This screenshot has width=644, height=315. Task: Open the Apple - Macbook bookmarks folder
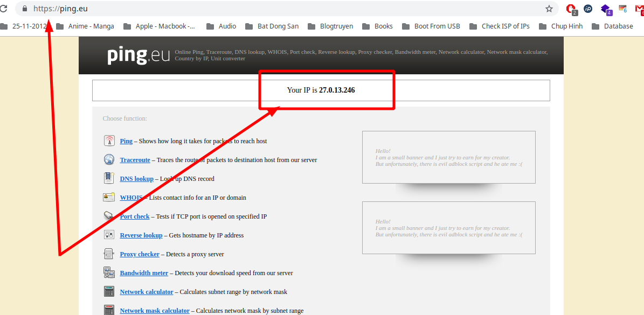(x=160, y=26)
